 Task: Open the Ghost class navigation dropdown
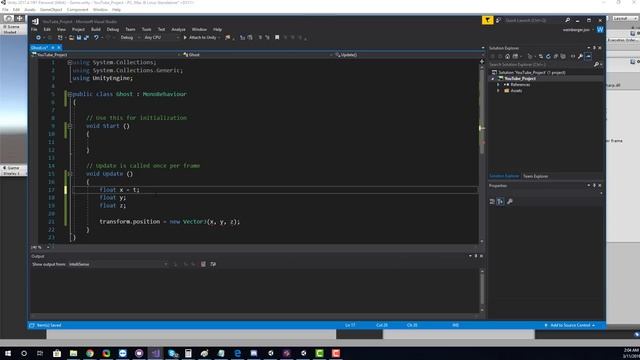257,55
